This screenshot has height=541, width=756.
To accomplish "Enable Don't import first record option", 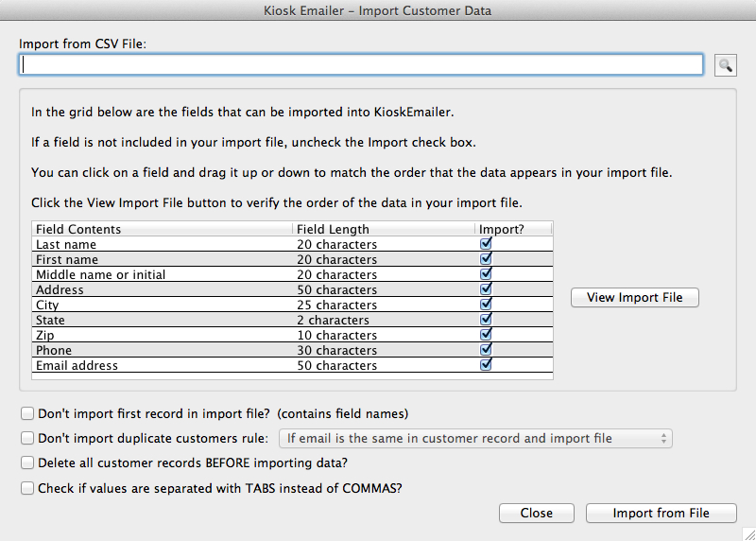I will (x=27, y=413).
